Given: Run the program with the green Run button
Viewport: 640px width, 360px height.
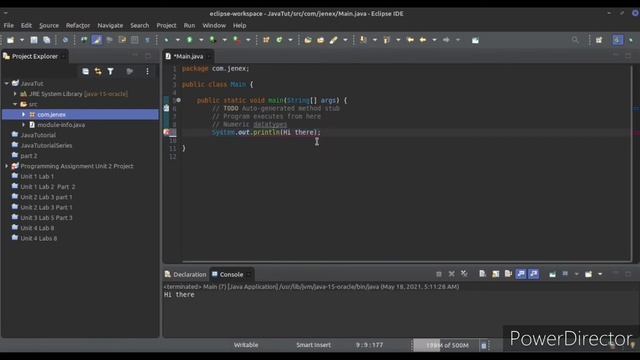Looking at the screenshot, I should point(189,40).
